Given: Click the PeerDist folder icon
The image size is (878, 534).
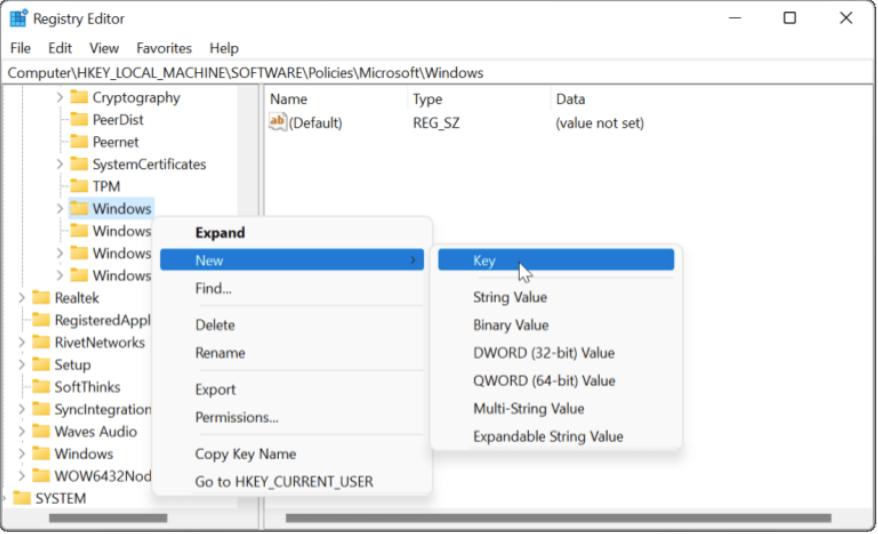Looking at the screenshot, I should (x=79, y=120).
